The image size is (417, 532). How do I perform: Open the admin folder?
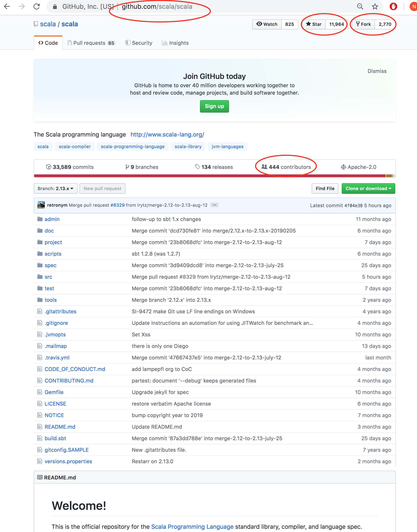tap(52, 219)
